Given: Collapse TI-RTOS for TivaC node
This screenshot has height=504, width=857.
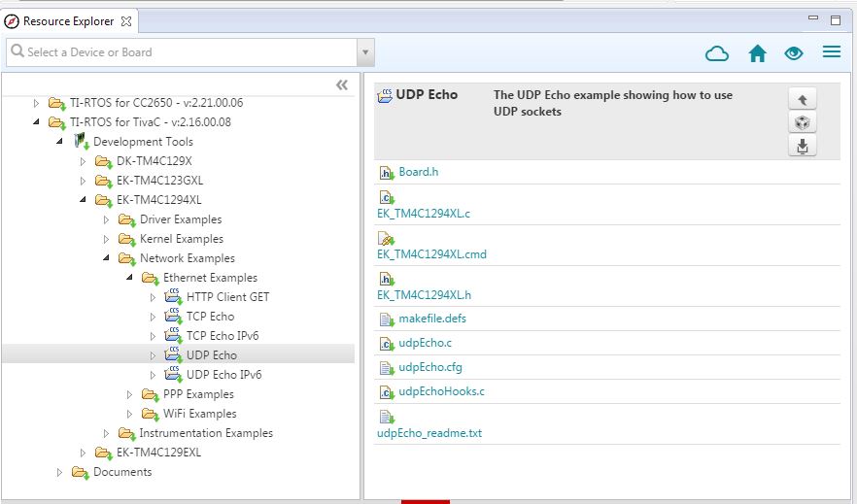Looking at the screenshot, I should click(36, 121).
